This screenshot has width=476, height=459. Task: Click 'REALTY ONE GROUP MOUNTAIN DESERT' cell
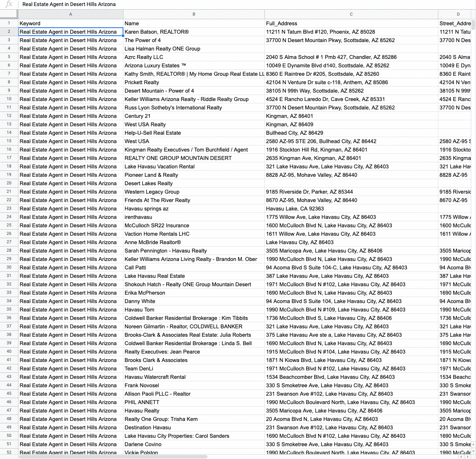click(x=194, y=158)
